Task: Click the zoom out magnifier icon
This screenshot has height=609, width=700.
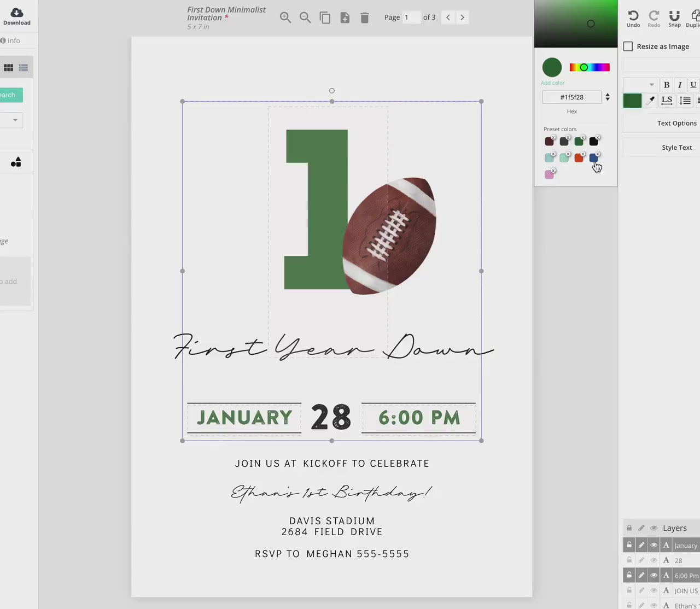Action: click(305, 17)
